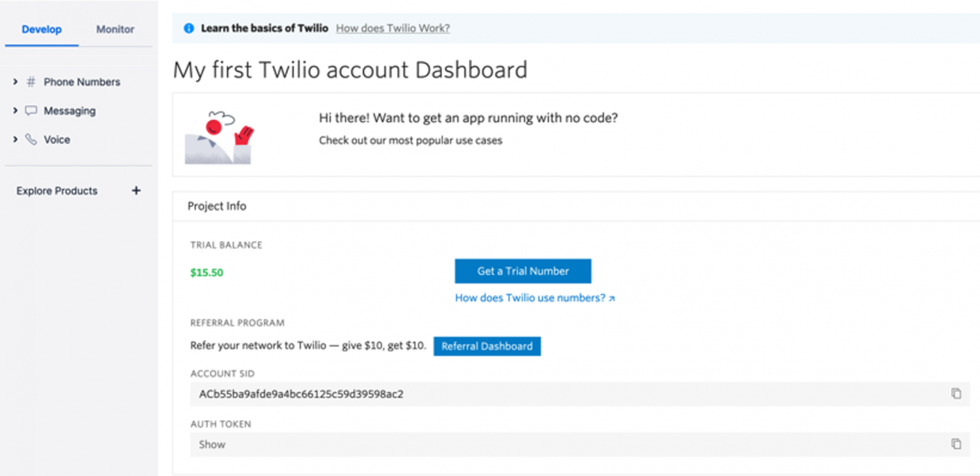Click the Hi there! Want to get an app heading
This screenshot has width=980, height=476.
coord(468,118)
